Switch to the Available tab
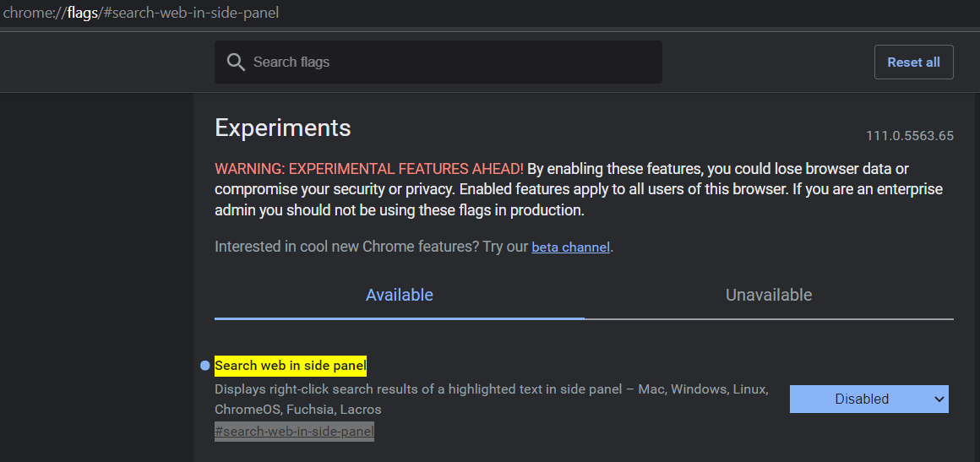Image resolution: width=980 pixels, height=462 pixels. click(400, 295)
